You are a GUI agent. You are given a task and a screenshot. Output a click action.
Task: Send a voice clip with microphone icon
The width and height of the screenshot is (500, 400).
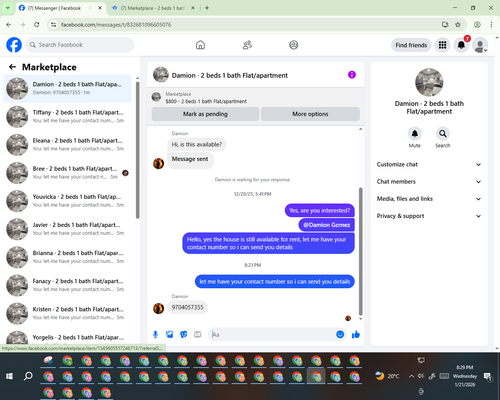point(155,334)
